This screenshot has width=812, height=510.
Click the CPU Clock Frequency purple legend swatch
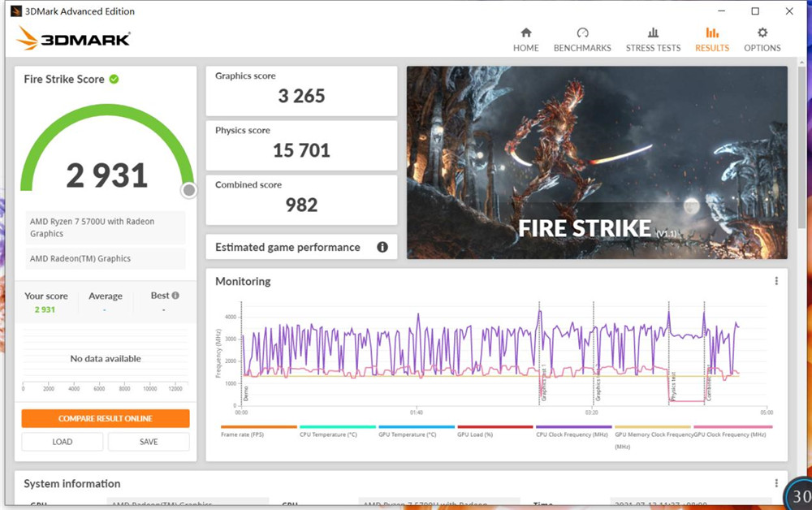(x=573, y=426)
